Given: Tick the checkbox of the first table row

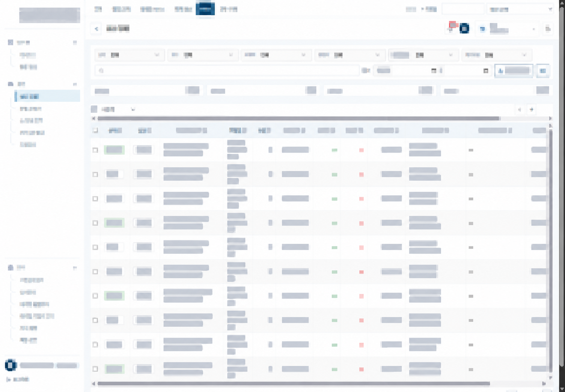Looking at the screenshot, I should click(95, 150).
